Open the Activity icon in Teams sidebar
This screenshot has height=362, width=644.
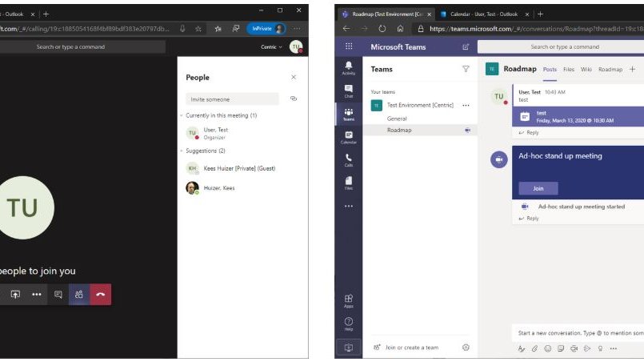click(x=349, y=68)
